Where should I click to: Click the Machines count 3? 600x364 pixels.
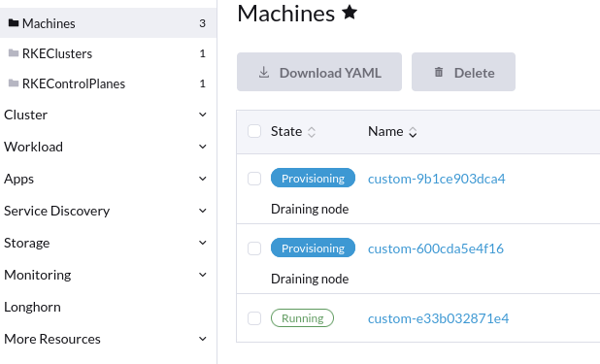pos(202,23)
